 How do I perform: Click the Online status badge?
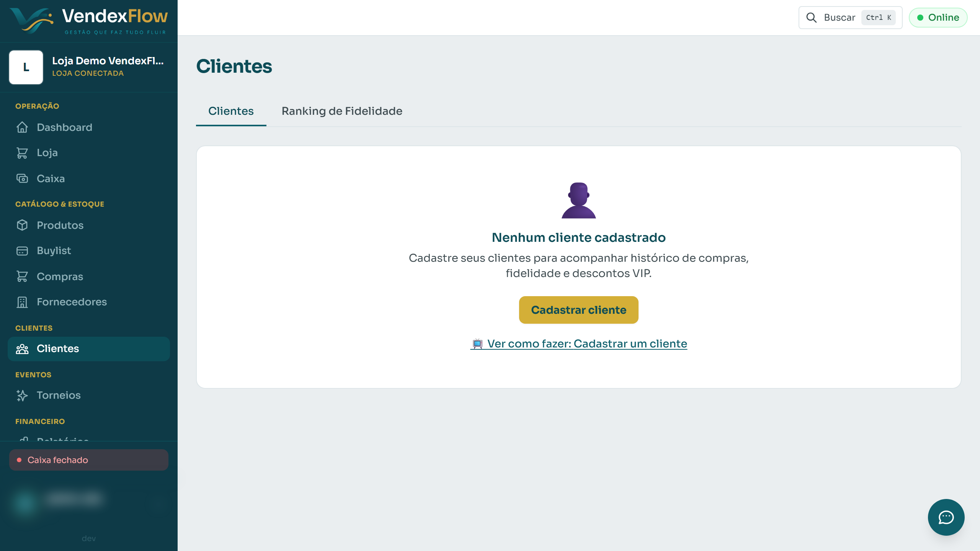[938, 18]
